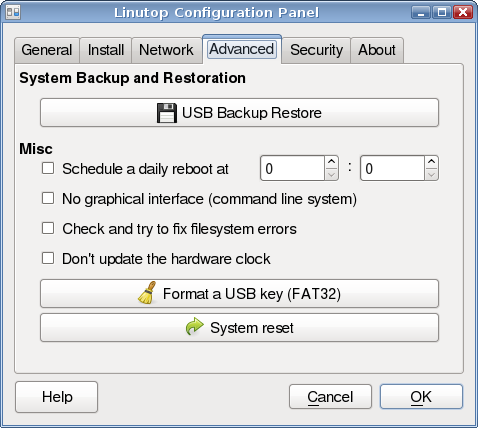Increase the reboot hour value

coord(331,162)
